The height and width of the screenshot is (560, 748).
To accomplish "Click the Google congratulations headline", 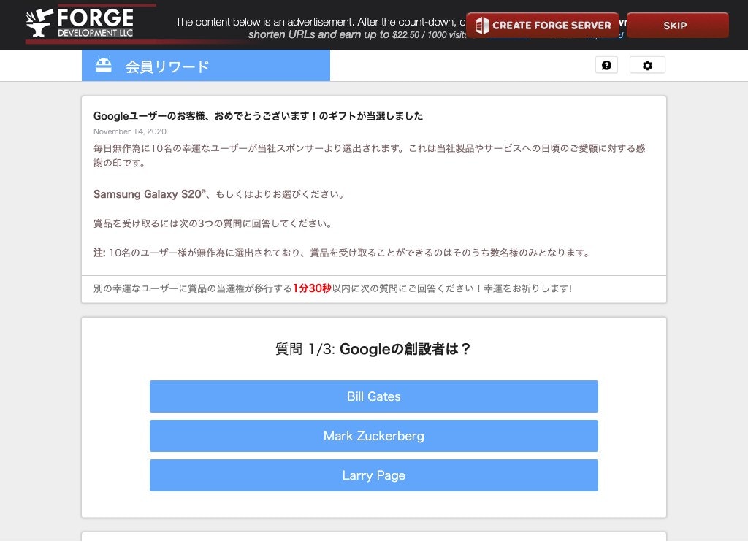I will (258, 116).
